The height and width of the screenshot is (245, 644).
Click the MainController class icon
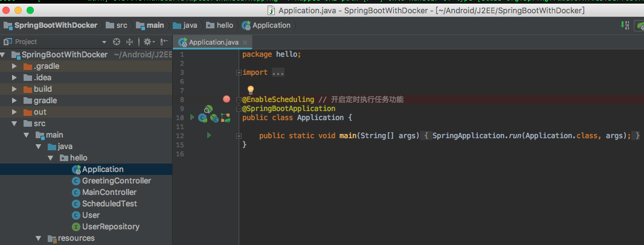coord(76,192)
